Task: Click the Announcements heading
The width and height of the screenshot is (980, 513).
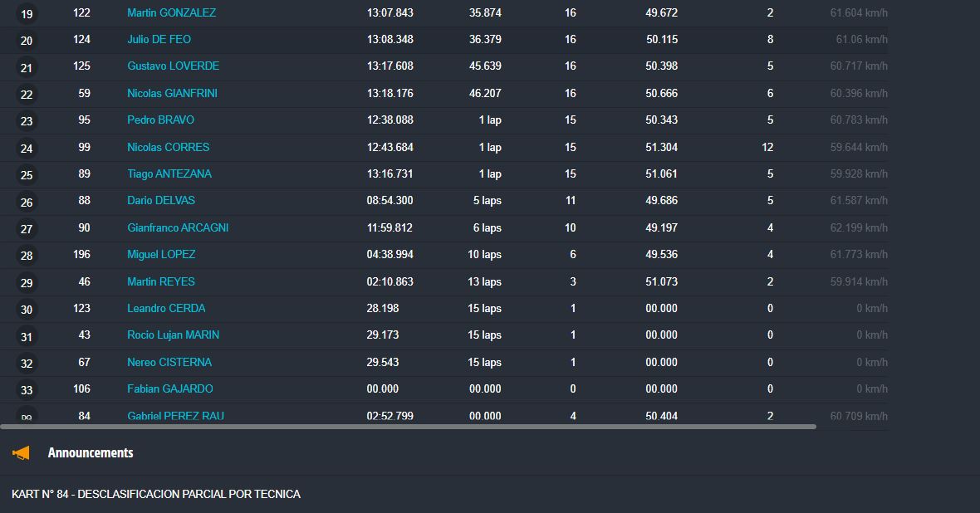Action: click(x=91, y=453)
